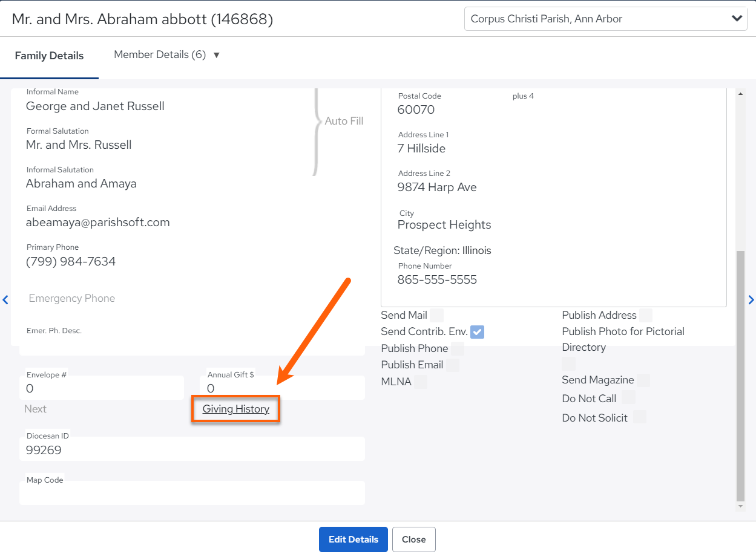
Task: Toggle Publish Photo for Pictorial Directory checkbox
Action: tap(568, 363)
